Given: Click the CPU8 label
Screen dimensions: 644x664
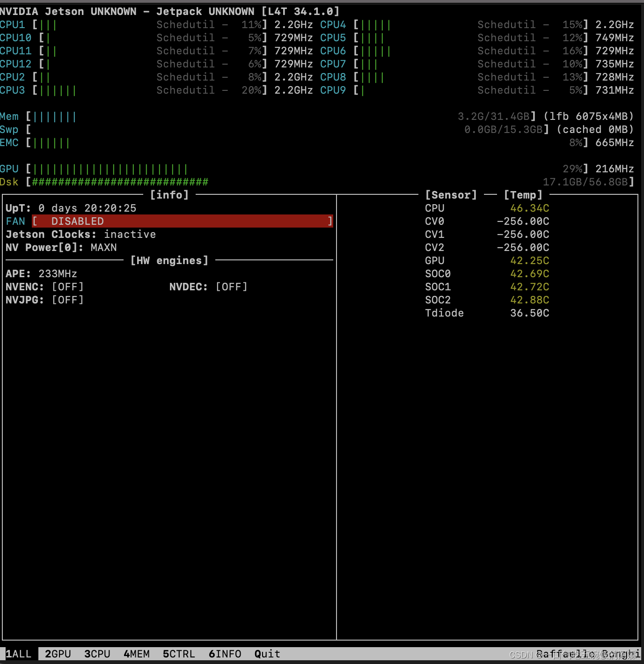Looking at the screenshot, I should [333, 77].
